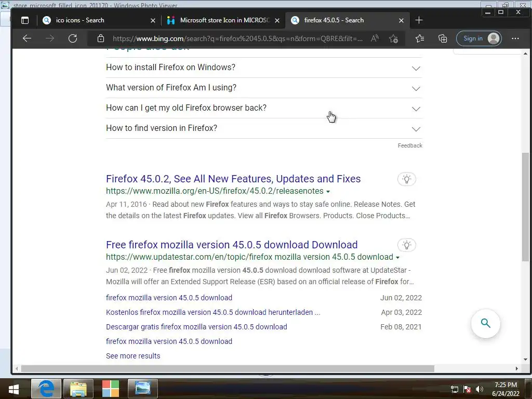Switch to Microsoft store Icon tab
Image resolution: width=532 pixels, height=399 pixels.
pyautogui.click(x=223, y=20)
